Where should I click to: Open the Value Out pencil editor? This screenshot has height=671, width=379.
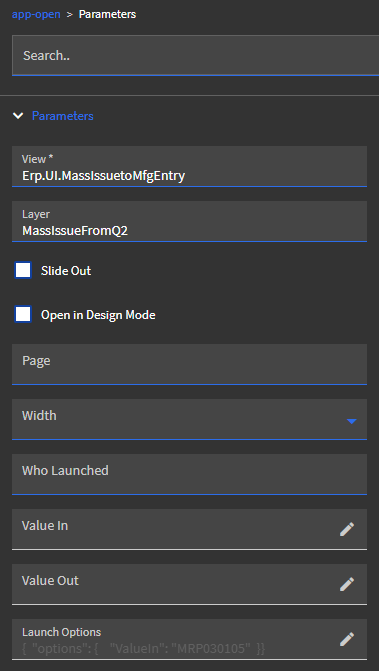point(347,584)
